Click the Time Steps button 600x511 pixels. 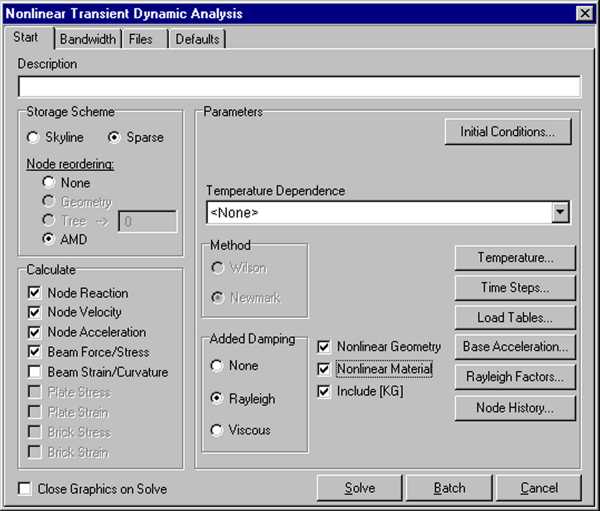[x=514, y=288]
